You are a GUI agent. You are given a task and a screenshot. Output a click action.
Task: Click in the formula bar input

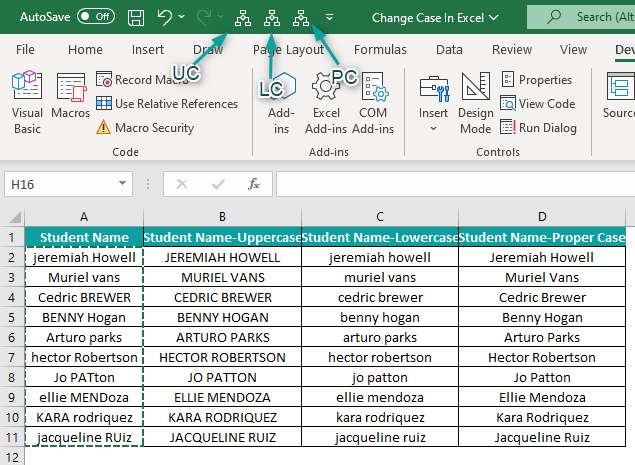(x=456, y=184)
